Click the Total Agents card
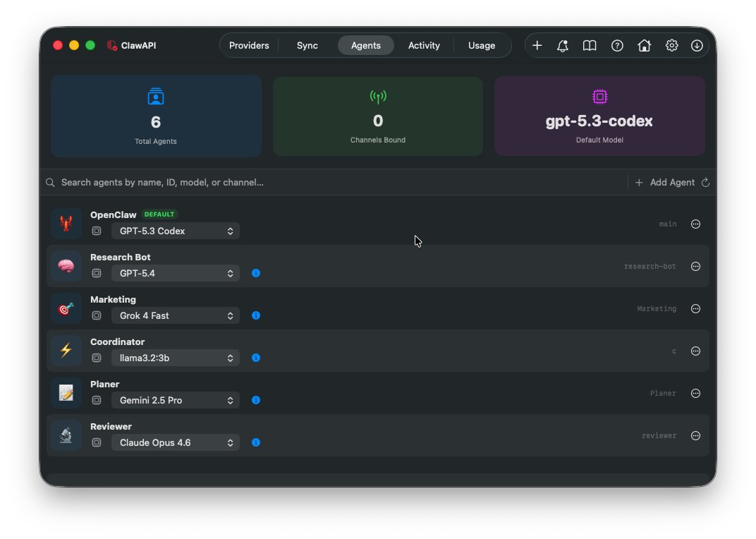This screenshot has height=539, width=756. (x=156, y=116)
